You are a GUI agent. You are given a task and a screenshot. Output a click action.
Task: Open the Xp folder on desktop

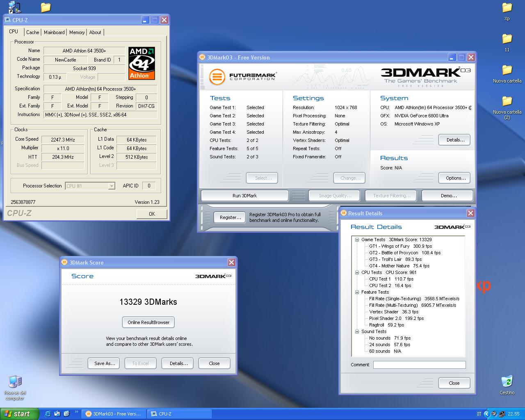(x=507, y=8)
